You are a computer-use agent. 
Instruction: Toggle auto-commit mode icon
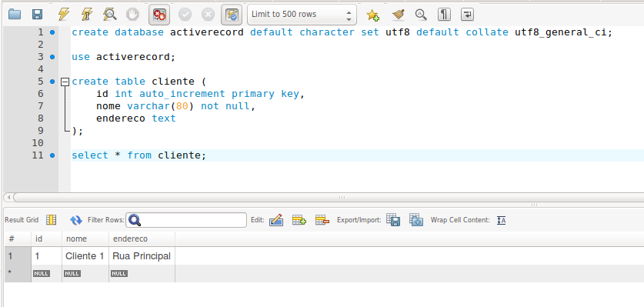pos(232,15)
